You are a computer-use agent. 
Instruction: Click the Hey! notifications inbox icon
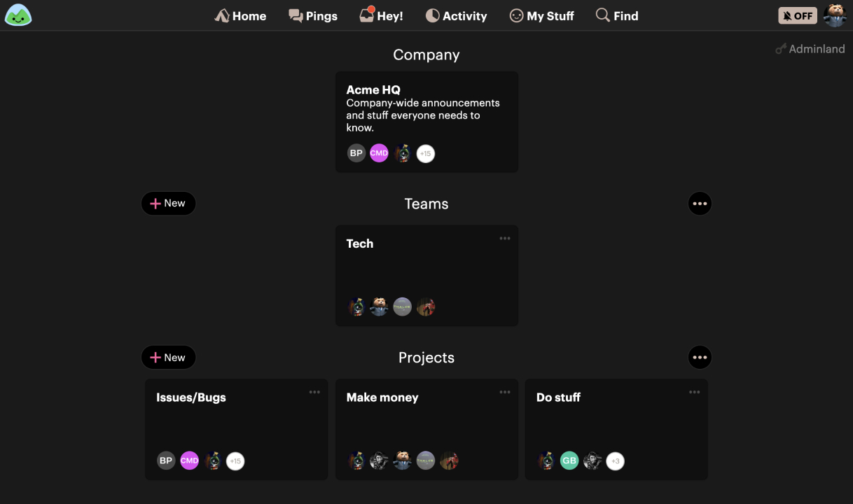[367, 15]
